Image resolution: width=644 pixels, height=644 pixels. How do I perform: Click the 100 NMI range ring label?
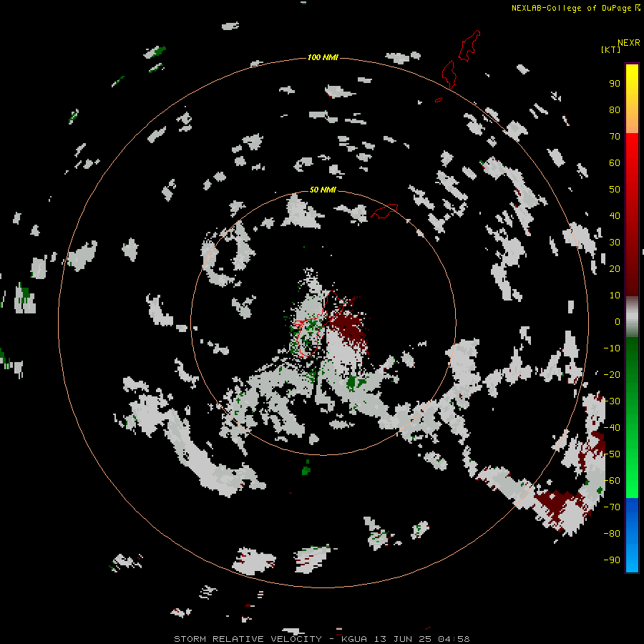(323, 57)
